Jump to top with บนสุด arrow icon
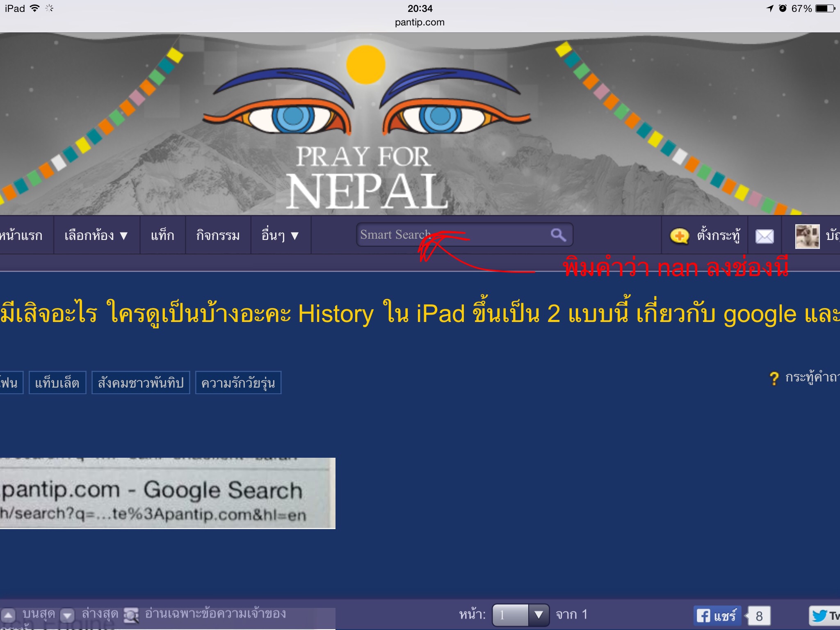The width and height of the screenshot is (840, 630). [x=8, y=616]
